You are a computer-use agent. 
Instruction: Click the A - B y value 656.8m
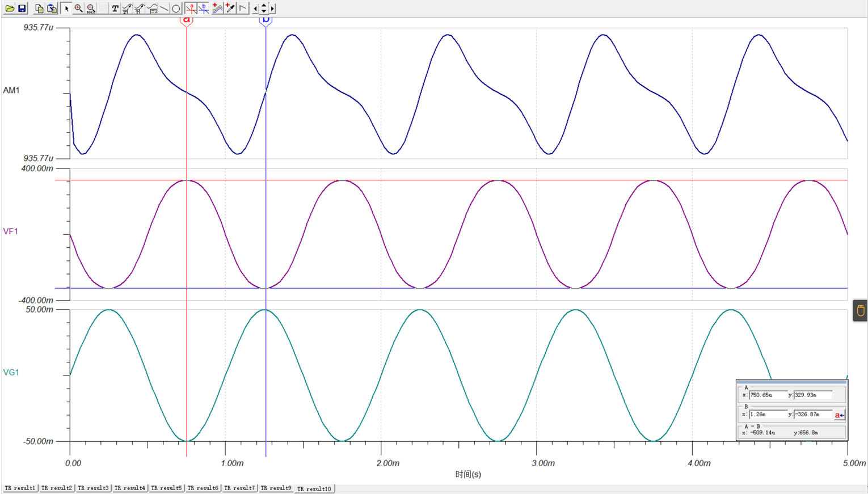pos(808,432)
